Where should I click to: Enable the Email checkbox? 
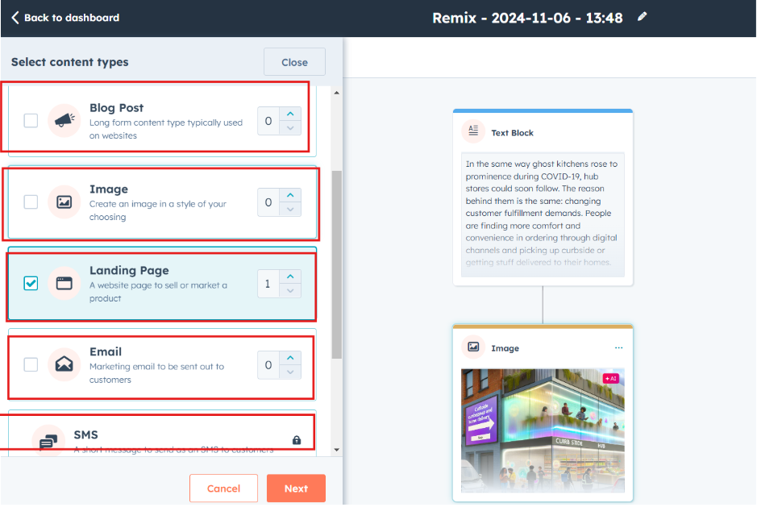pos(30,365)
